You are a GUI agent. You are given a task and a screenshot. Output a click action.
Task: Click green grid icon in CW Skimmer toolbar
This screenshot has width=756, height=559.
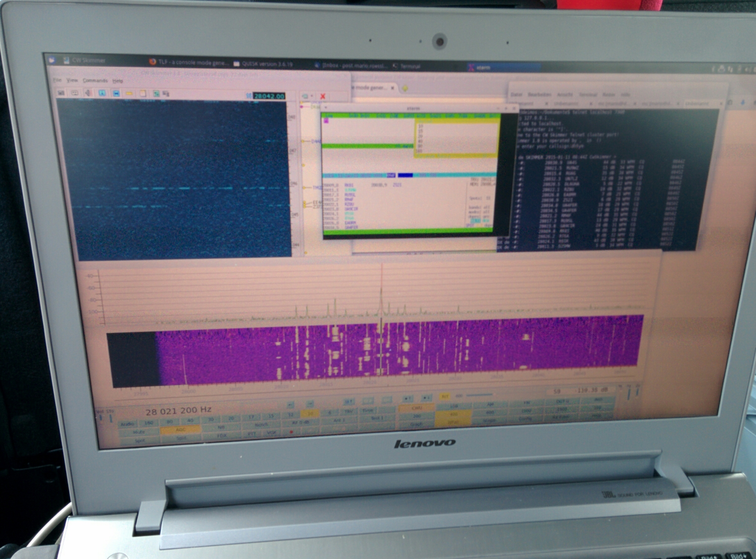[x=156, y=94]
